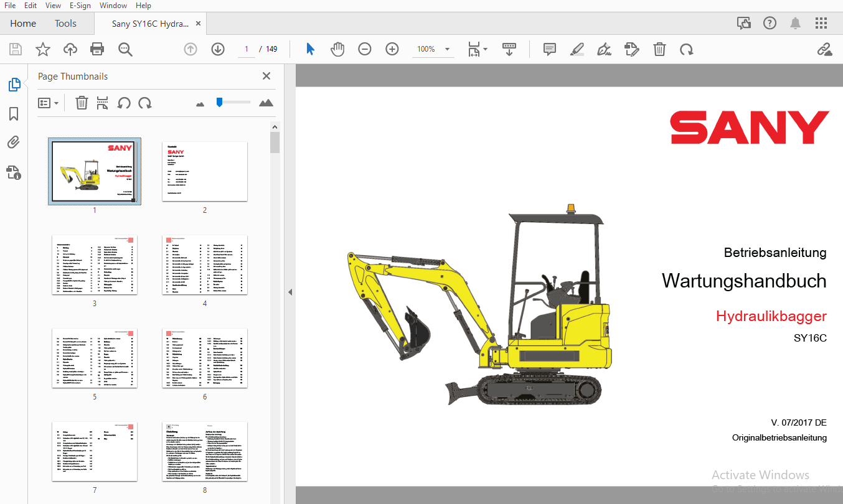Switch to the Home tab
The height and width of the screenshot is (504, 843).
click(x=23, y=24)
